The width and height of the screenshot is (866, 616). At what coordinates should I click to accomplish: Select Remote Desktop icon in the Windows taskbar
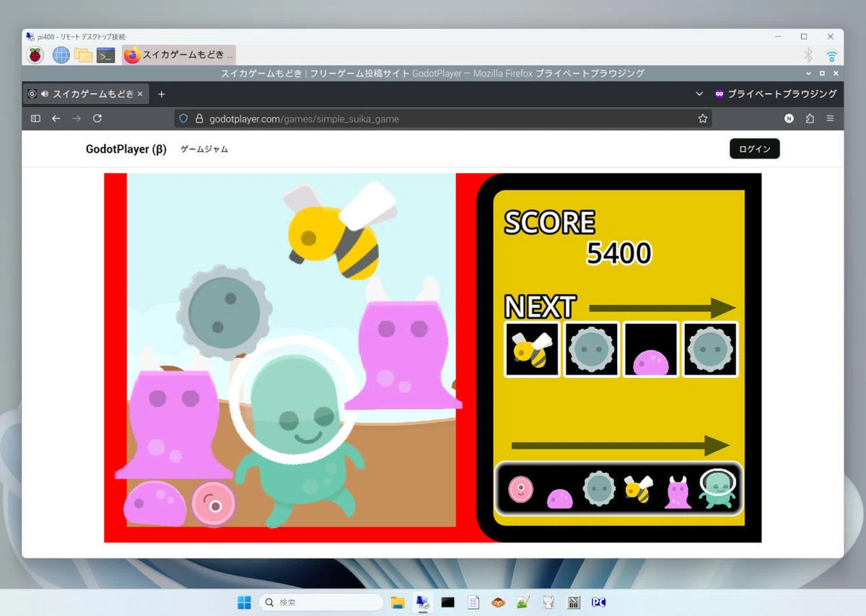(422, 602)
